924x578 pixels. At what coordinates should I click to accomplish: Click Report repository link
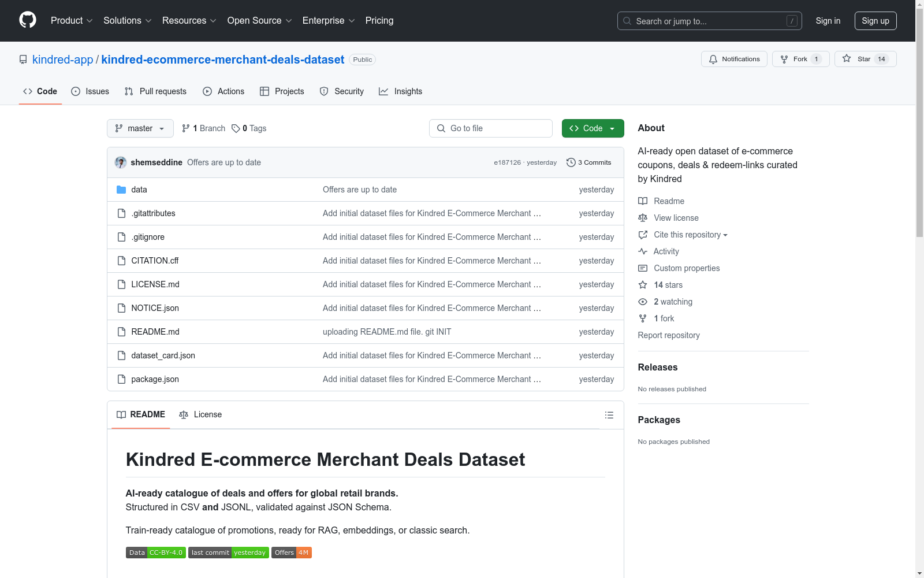[x=669, y=335]
